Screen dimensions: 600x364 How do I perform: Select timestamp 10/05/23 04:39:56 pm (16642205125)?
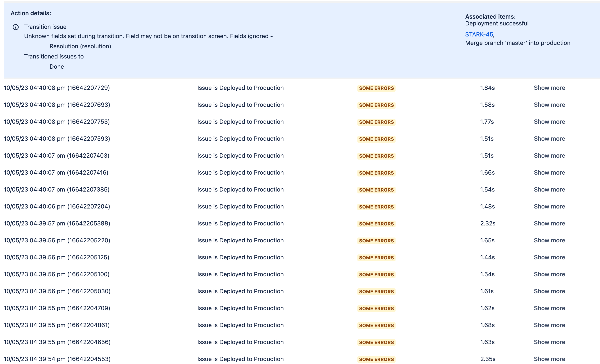pos(57,257)
